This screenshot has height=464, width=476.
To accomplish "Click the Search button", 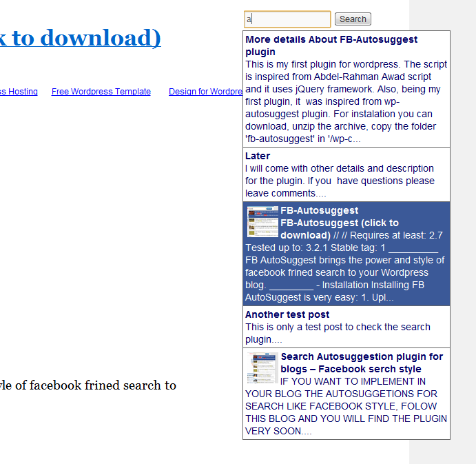I will [x=353, y=19].
